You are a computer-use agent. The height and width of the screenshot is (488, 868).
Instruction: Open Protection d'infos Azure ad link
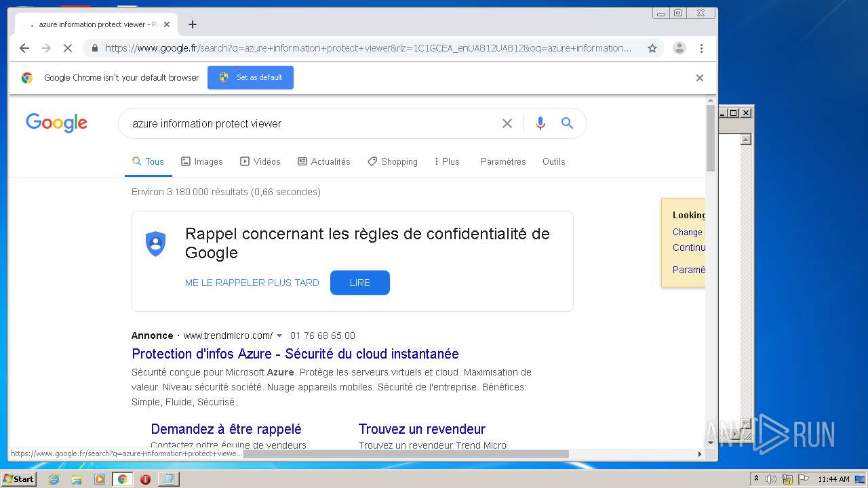click(295, 354)
